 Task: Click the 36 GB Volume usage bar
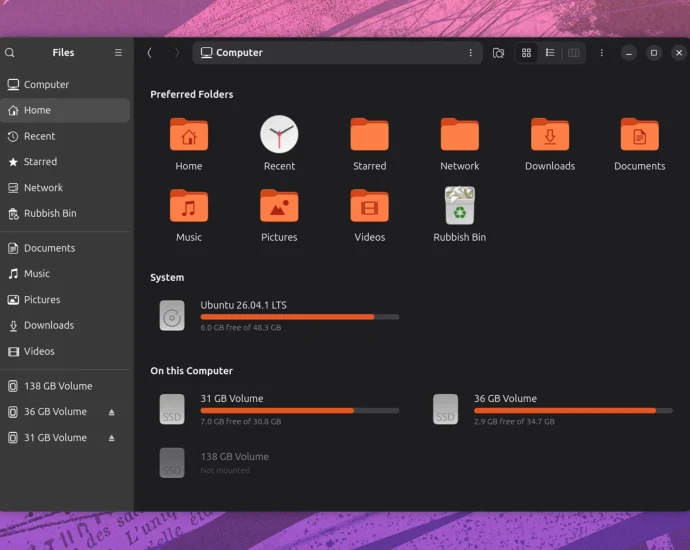tap(573, 411)
